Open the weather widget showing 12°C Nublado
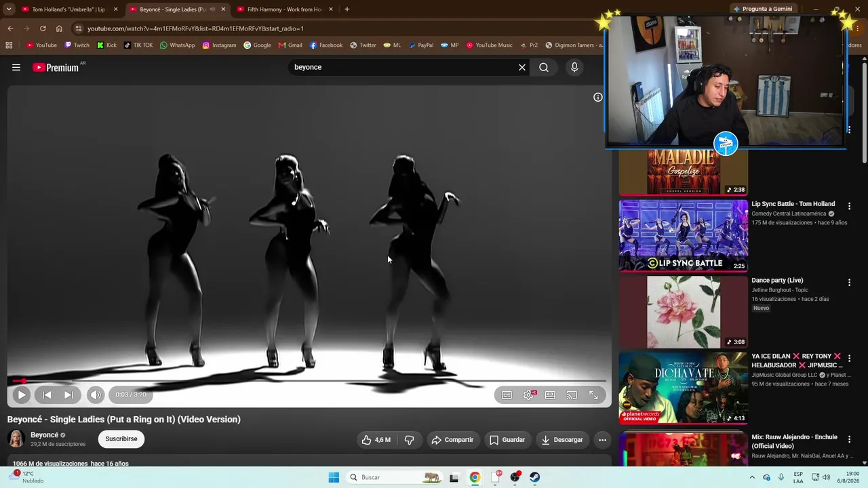The width and height of the screenshot is (868, 488). click(27, 477)
